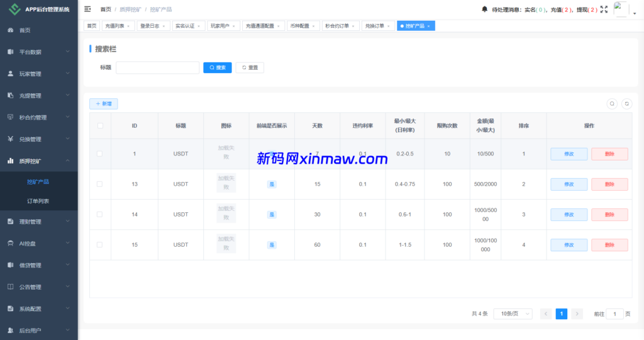
Task: Close the 兑换订单 tab
Action: (389, 26)
